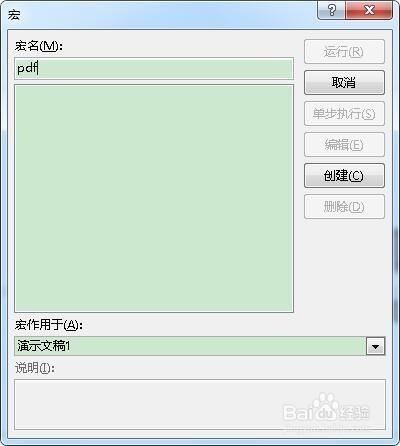This screenshot has width=400, height=446.
Task: Click the 说明(I) label
Action: click(x=35, y=368)
